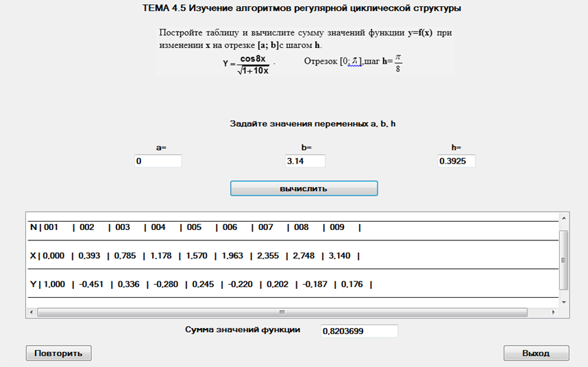Focus the h= field containing 0.3925

(456, 161)
